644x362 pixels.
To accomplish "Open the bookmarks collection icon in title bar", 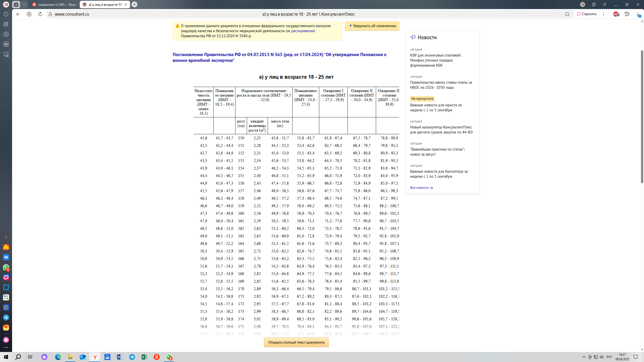I will pyautogui.click(x=594, y=5).
